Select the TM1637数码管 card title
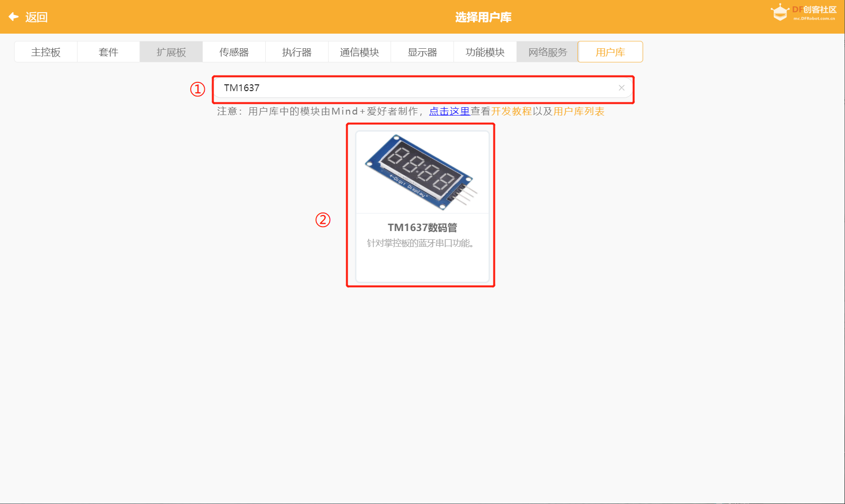The width and height of the screenshot is (845, 504). tap(422, 228)
